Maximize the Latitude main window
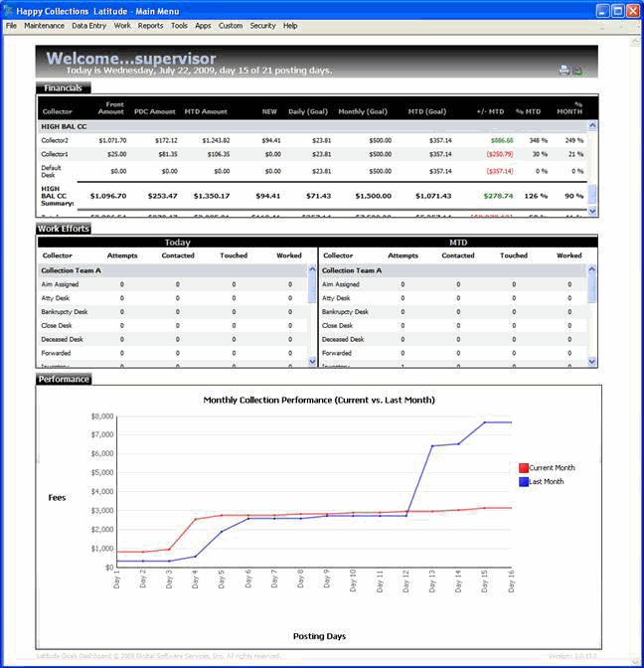 point(618,11)
